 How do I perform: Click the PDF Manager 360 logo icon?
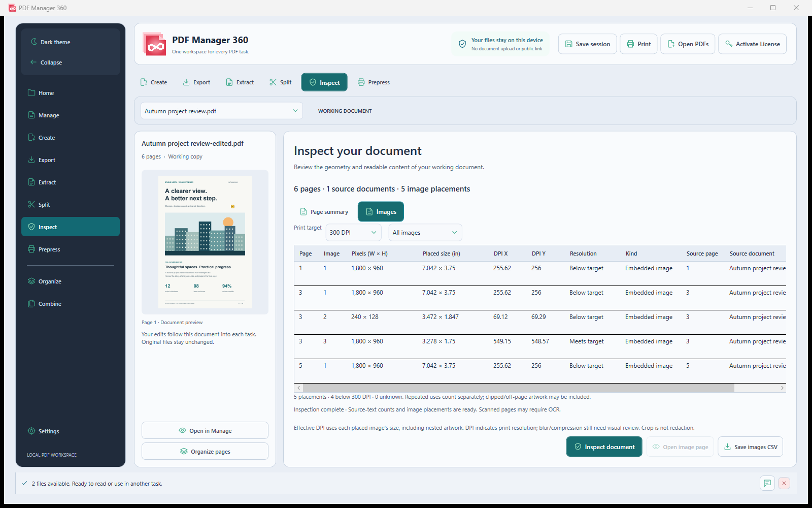pyautogui.click(x=155, y=44)
